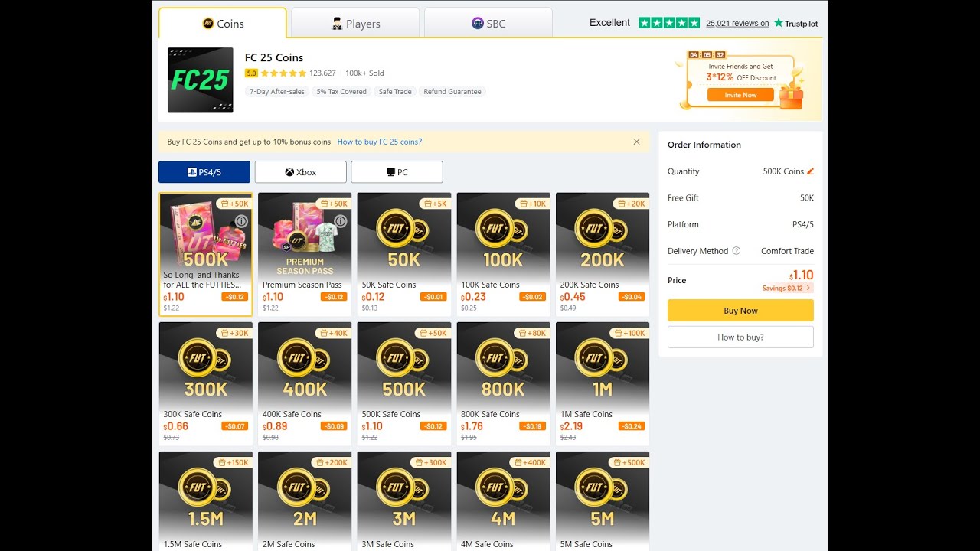Select the 400K Safe Coins card
980x551 pixels.
[305, 383]
